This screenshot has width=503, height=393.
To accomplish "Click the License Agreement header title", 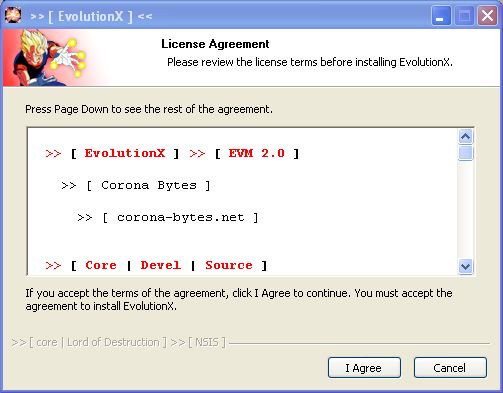I will (215, 44).
